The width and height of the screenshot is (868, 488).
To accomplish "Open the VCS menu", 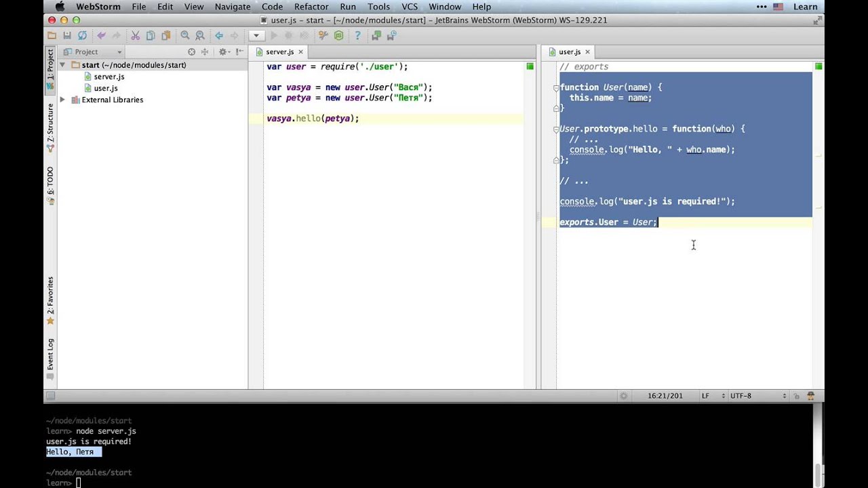I will [410, 7].
